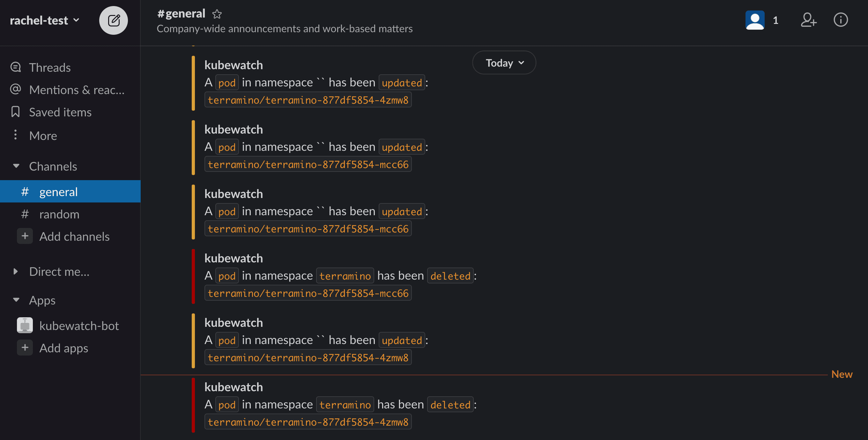
Task: Add apps with the plus button
Action: coord(25,347)
